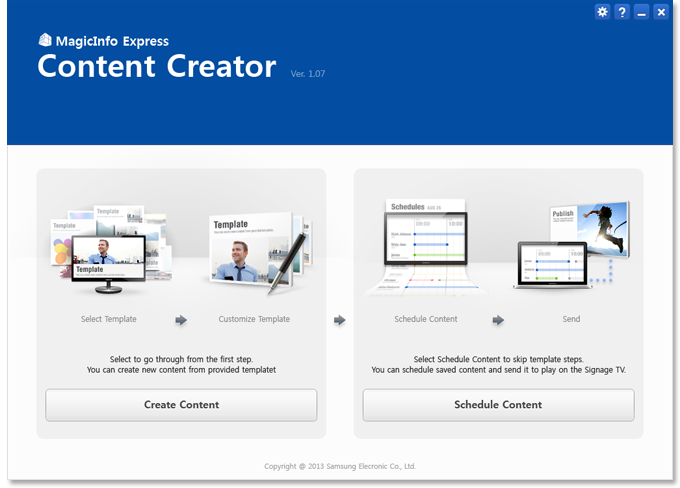Click the 'Content Creator' title text
This screenshot has height=488, width=680.
pos(157,66)
